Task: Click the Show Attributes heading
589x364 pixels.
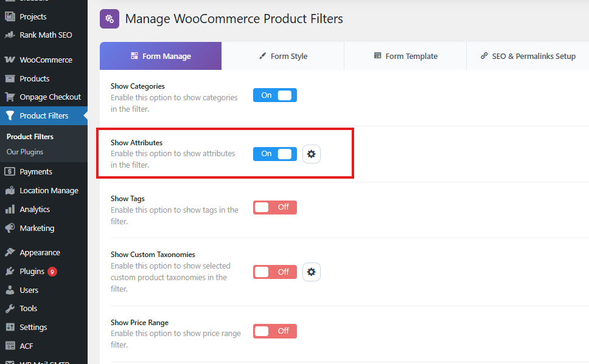Action: click(x=136, y=143)
